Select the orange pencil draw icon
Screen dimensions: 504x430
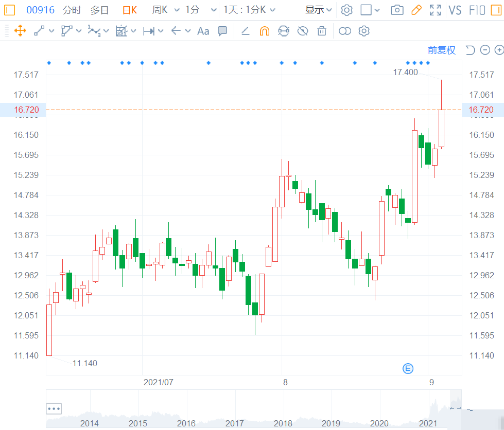tap(416, 10)
